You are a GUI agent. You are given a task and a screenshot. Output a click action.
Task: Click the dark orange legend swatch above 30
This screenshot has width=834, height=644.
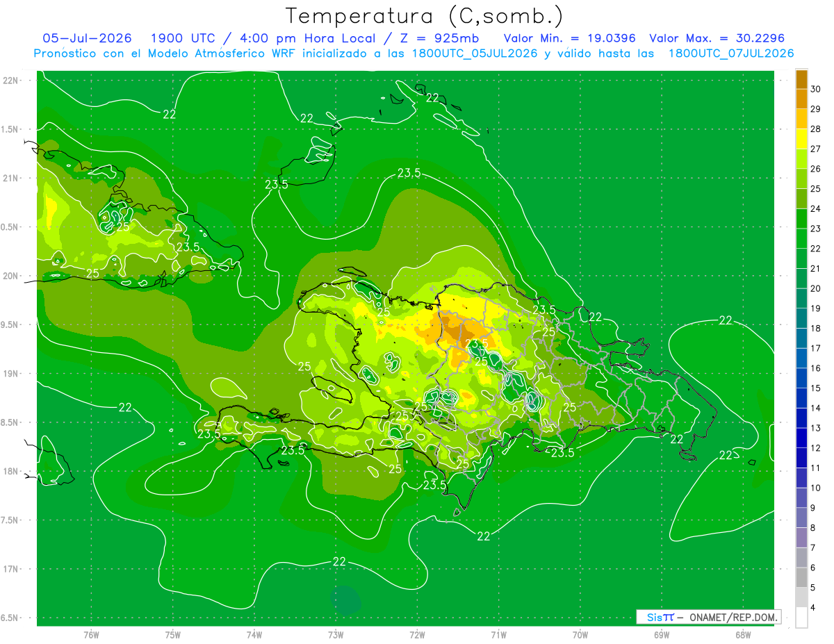click(801, 79)
